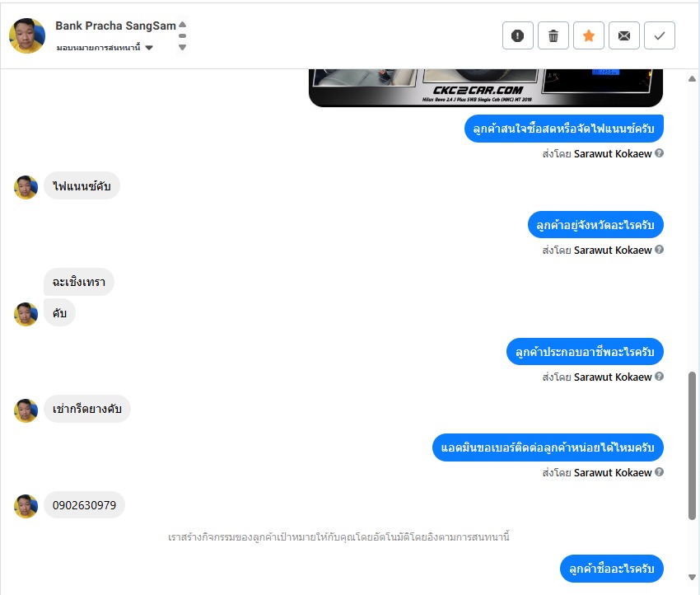Delete conversation using the trash icon
The width and height of the screenshot is (700, 595).
[x=553, y=35]
